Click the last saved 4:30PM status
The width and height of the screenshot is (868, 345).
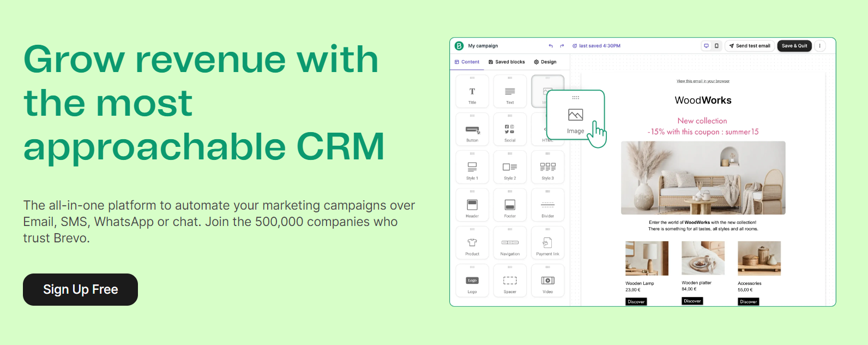pos(596,46)
